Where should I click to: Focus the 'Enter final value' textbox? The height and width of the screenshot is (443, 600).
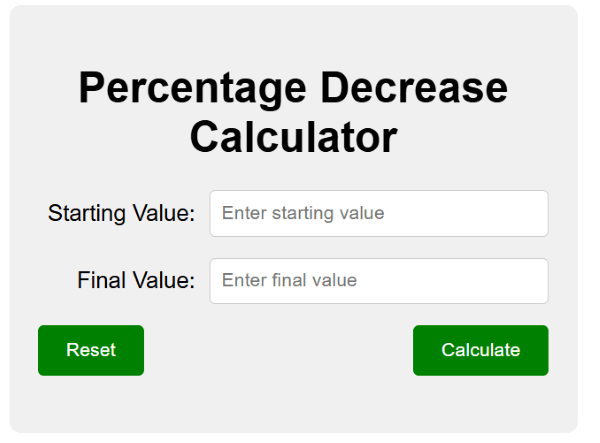pyautogui.click(x=378, y=281)
